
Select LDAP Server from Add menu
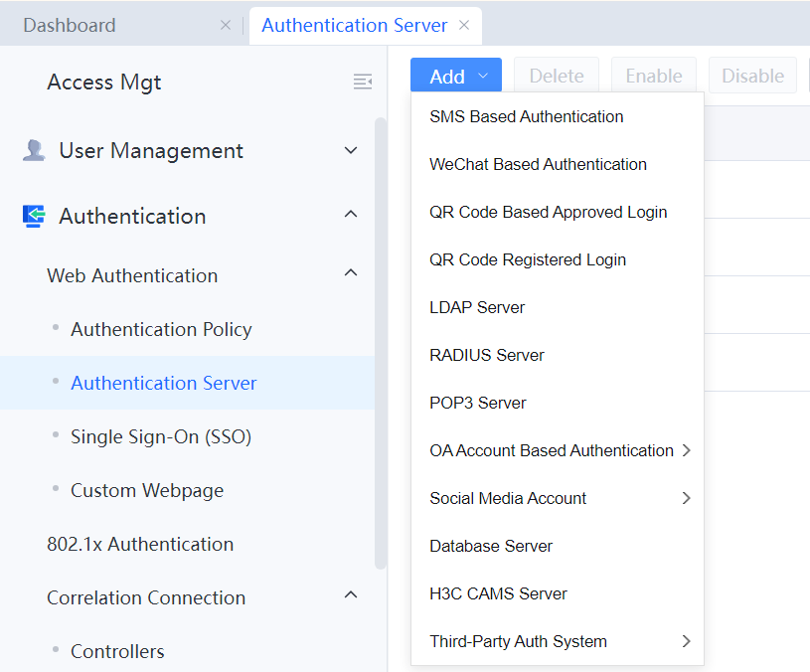pos(477,307)
